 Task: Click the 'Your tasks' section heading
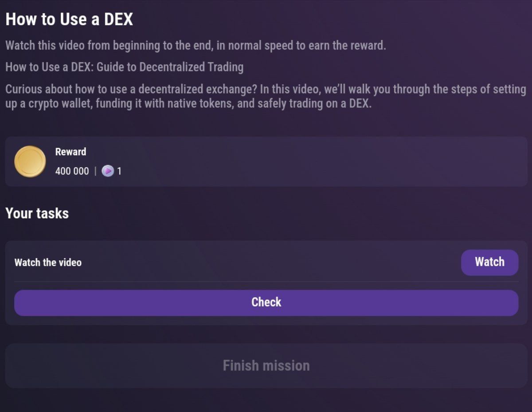pyautogui.click(x=37, y=213)
